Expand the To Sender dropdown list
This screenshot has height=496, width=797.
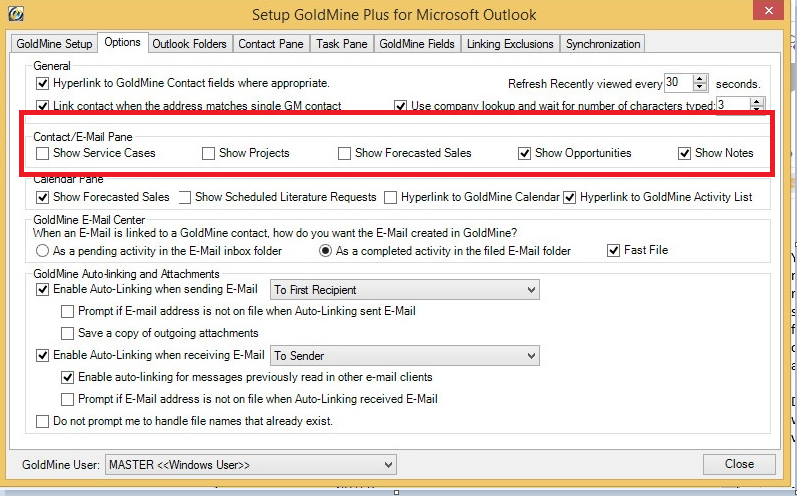coord(405,355)
